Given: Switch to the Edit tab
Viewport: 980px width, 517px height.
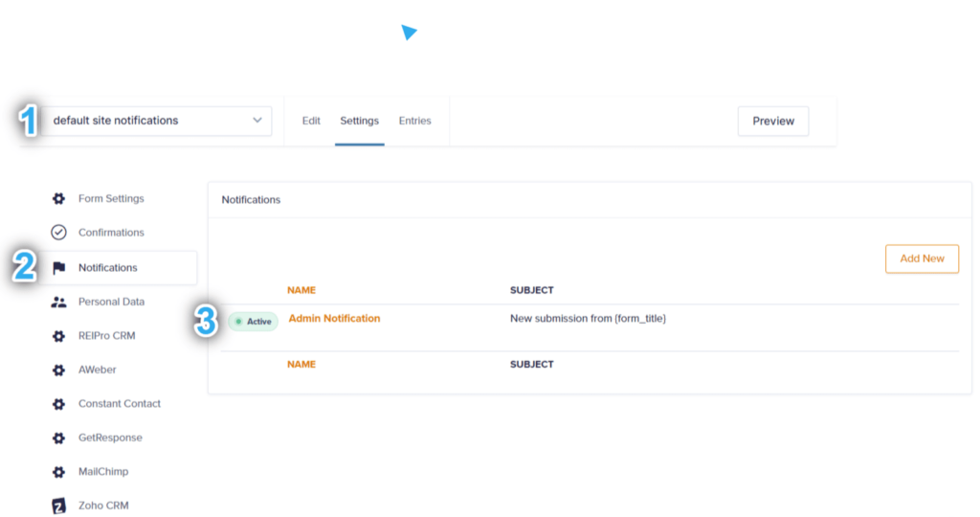Looking at the screenshot, I should (x=311, y=121).
